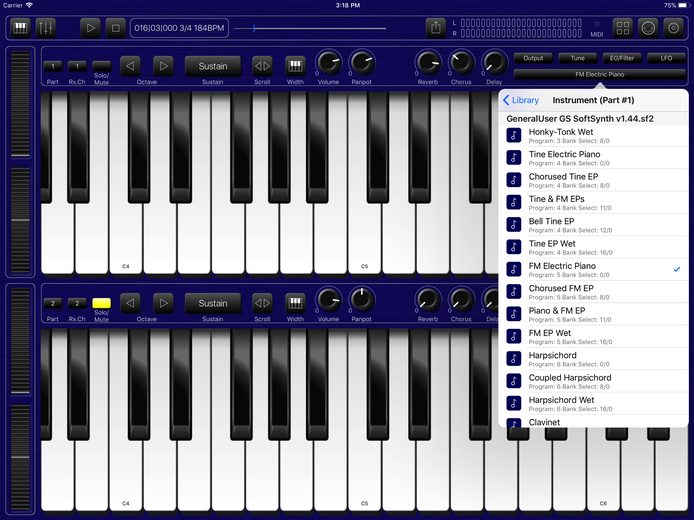Go back to Library
694x520 pixels.
click(521, 100)
